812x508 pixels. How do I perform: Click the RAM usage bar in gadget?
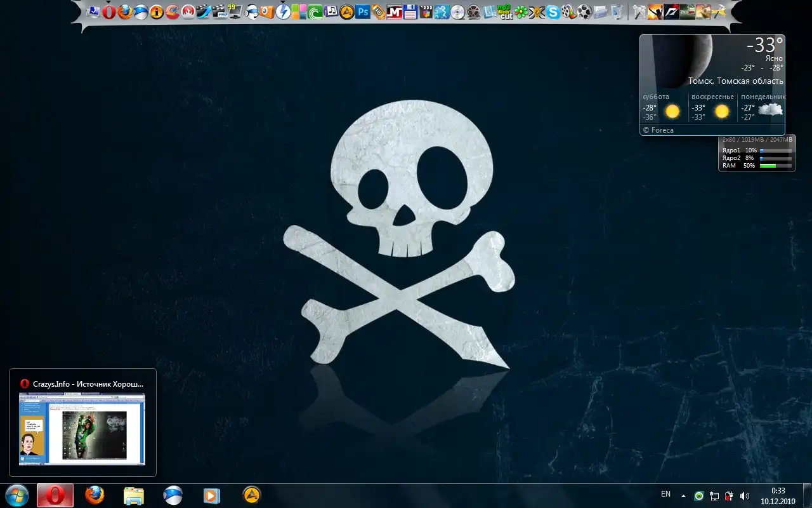(775, 166)
